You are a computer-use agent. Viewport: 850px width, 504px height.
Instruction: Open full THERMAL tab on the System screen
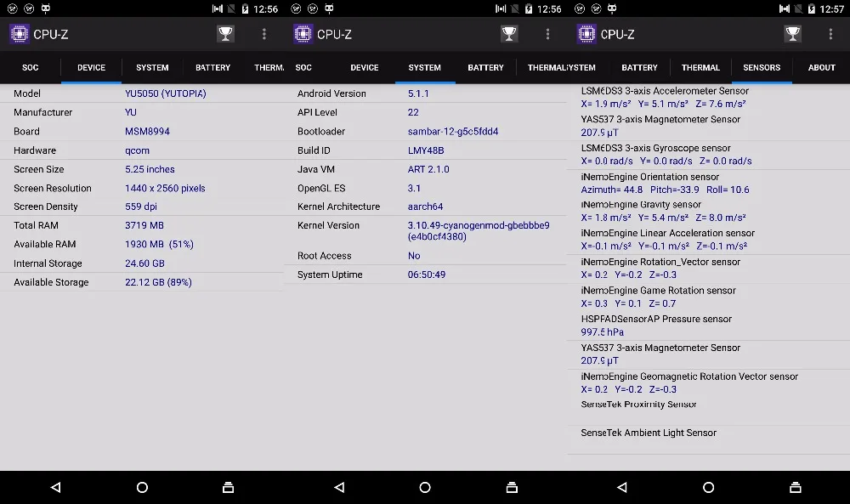point(546,68)
